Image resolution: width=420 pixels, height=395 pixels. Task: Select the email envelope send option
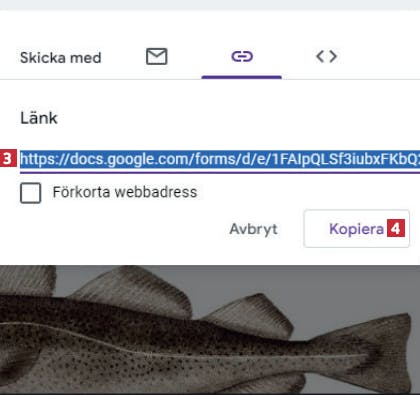pos(157,56)
